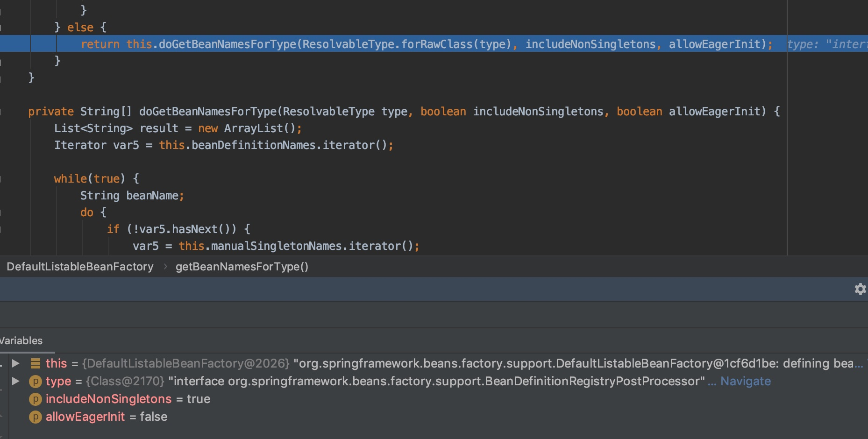The height and width of the screenshot is (439, 868).
Task: Open debugger panel settings gear
Action: 860,289
